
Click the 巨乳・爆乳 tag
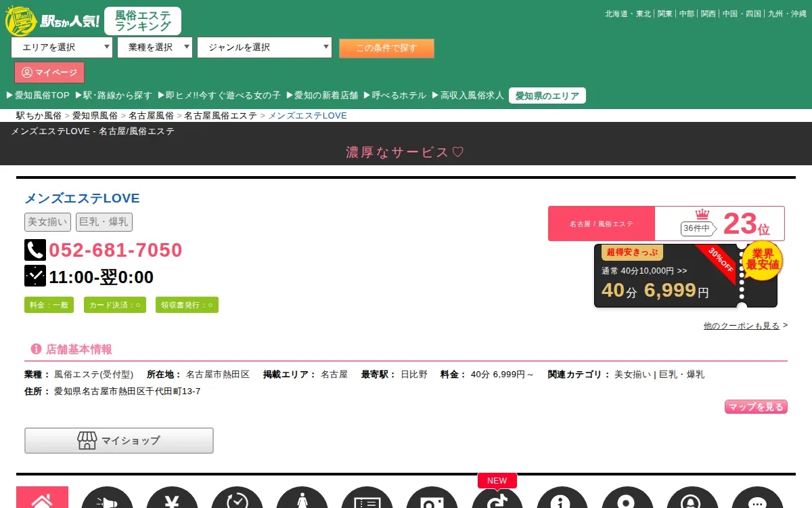pos(104,221)
